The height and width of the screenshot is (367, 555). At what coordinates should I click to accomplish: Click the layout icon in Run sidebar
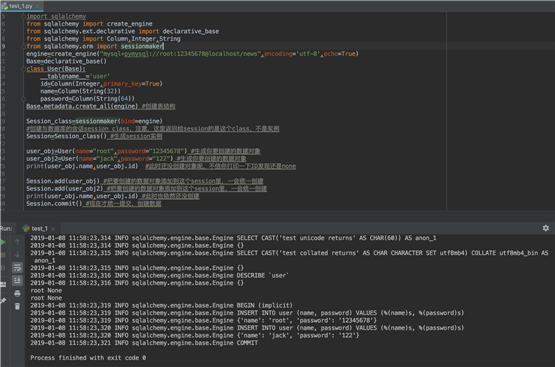tap(3, 284)
